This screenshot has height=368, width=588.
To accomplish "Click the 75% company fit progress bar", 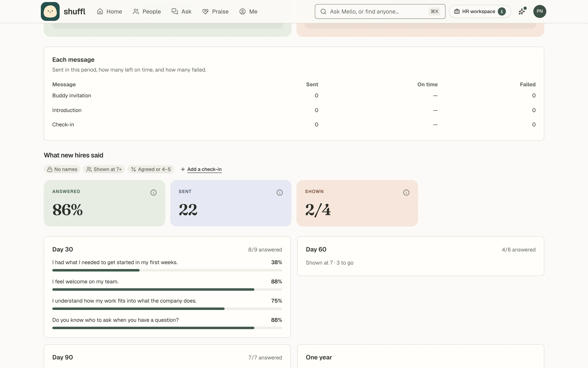I will pos(167,309).
